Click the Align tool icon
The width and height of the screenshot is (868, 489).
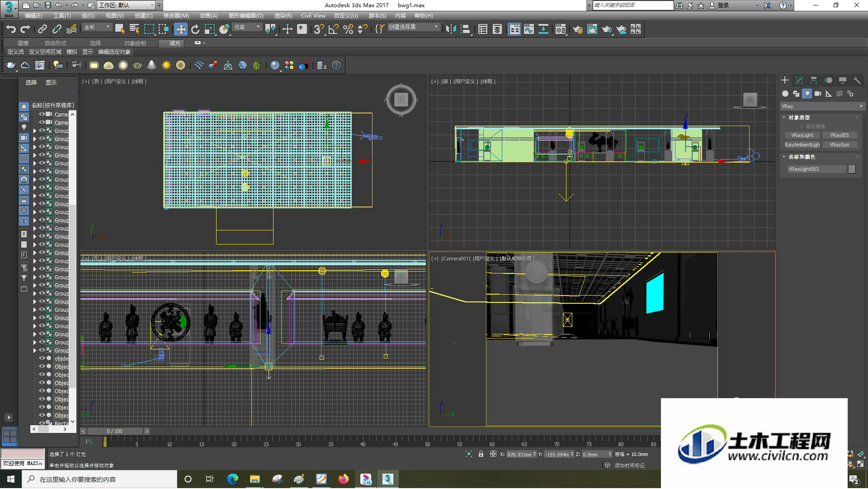point(465,29)
